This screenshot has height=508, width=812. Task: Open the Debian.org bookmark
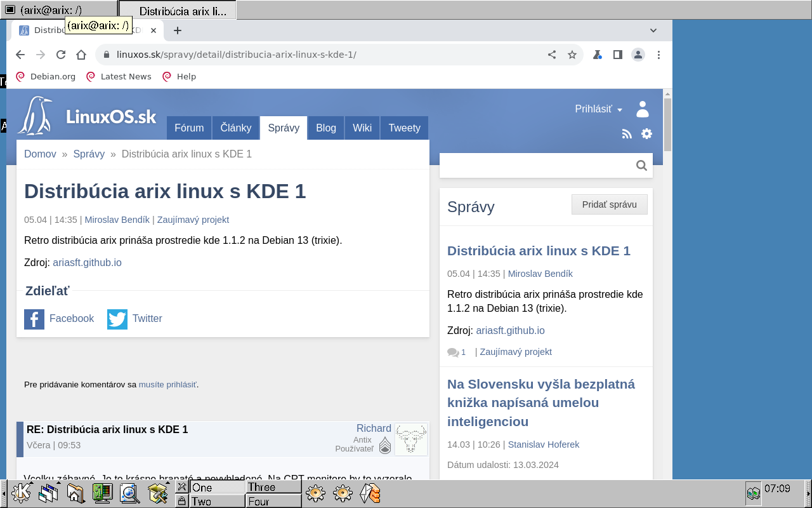46,76
